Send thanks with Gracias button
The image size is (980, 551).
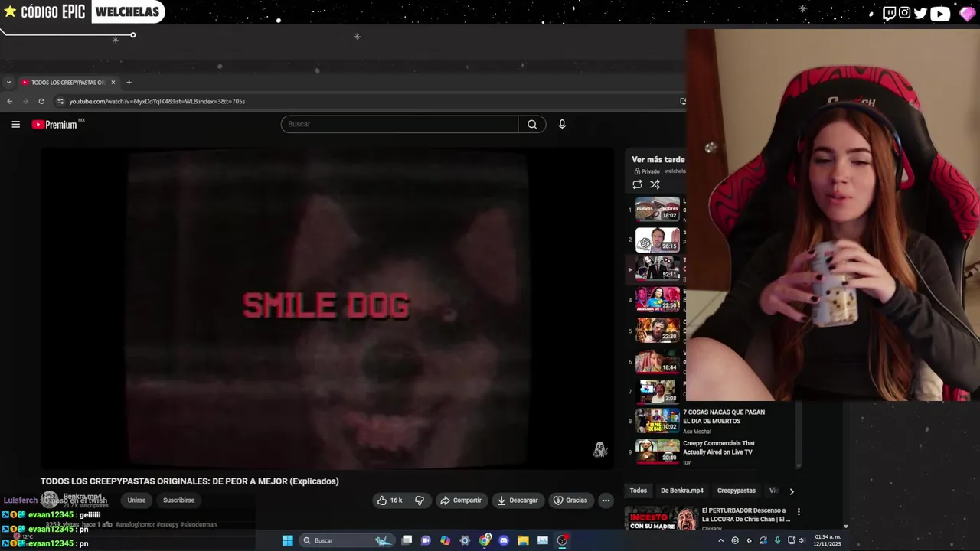[570, 500]
